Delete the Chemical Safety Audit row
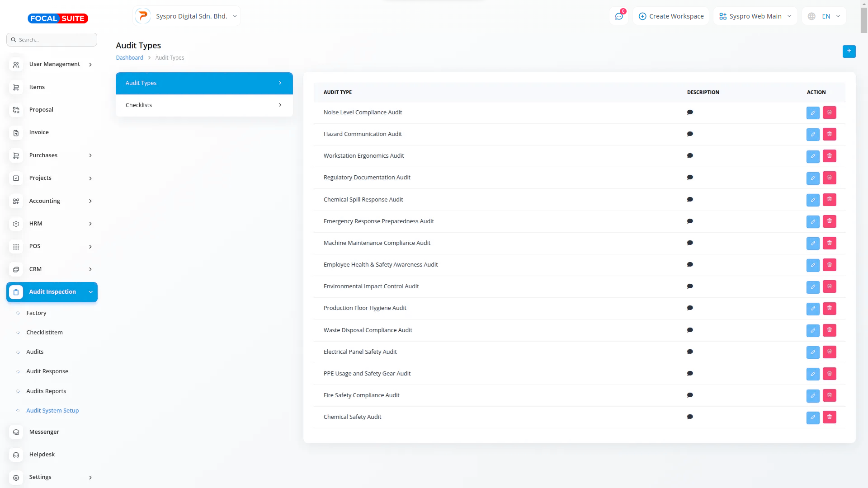The width and height of the screenshot is (868, 488). [x=829, y=417]
